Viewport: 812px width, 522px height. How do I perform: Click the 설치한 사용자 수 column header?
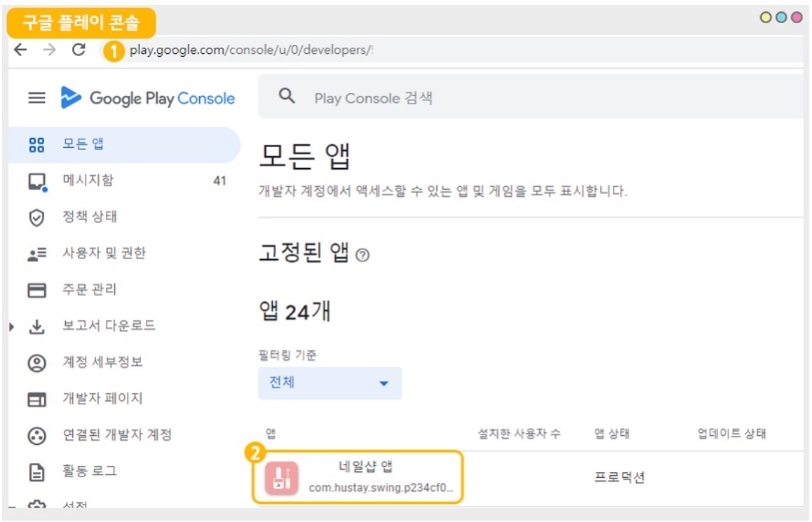[519, 434]
